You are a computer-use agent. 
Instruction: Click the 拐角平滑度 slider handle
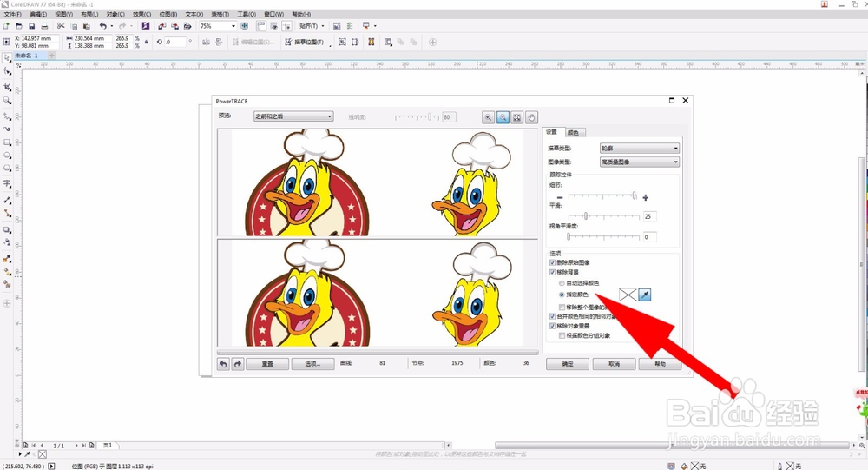point(569,236)
